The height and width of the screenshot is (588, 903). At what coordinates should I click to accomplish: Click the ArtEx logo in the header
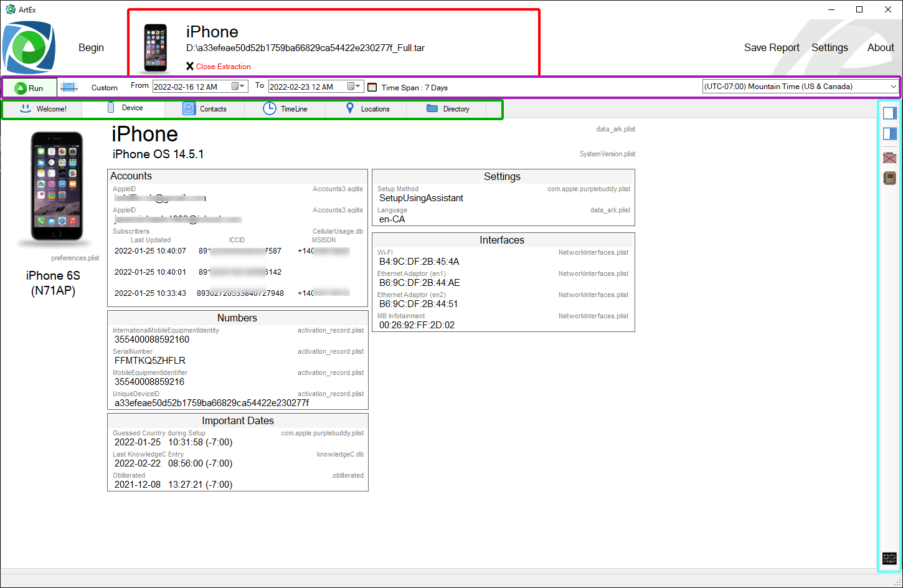click(29, 47)
